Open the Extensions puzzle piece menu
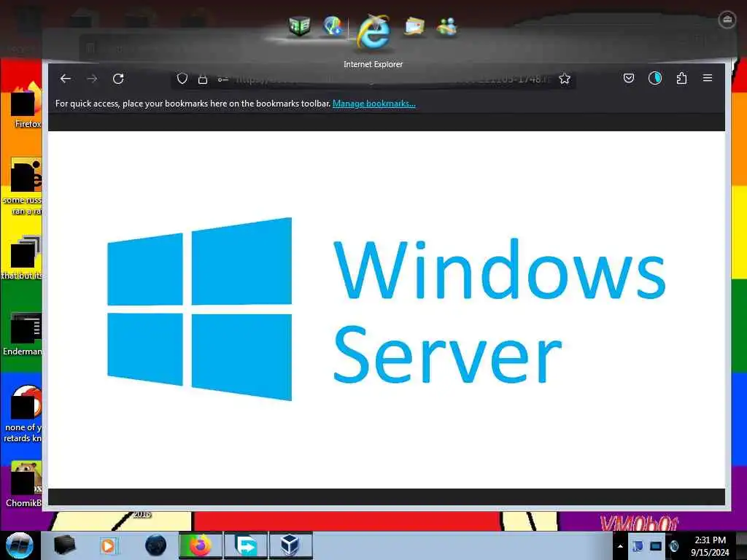This screenshot has height=560, width=747. point(682,78)
